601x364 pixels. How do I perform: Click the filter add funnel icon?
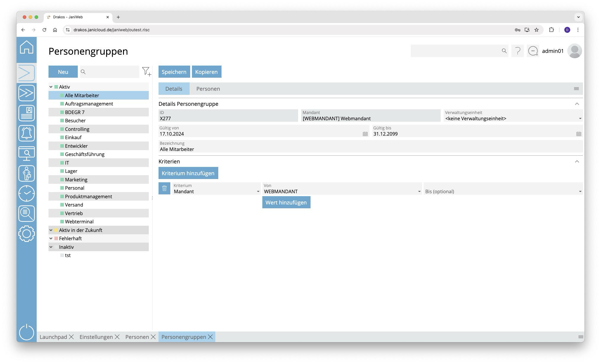[146, 71]
